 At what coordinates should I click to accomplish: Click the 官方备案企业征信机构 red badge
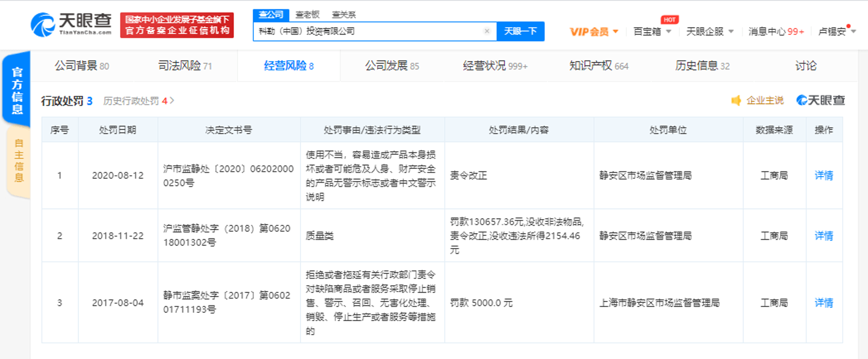click(177, 25)
